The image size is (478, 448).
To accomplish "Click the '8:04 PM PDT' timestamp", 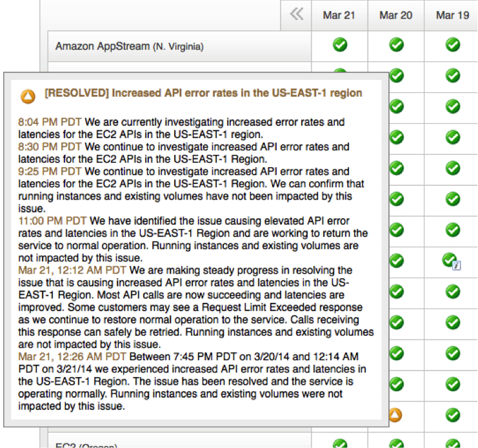I will point(50,122).
